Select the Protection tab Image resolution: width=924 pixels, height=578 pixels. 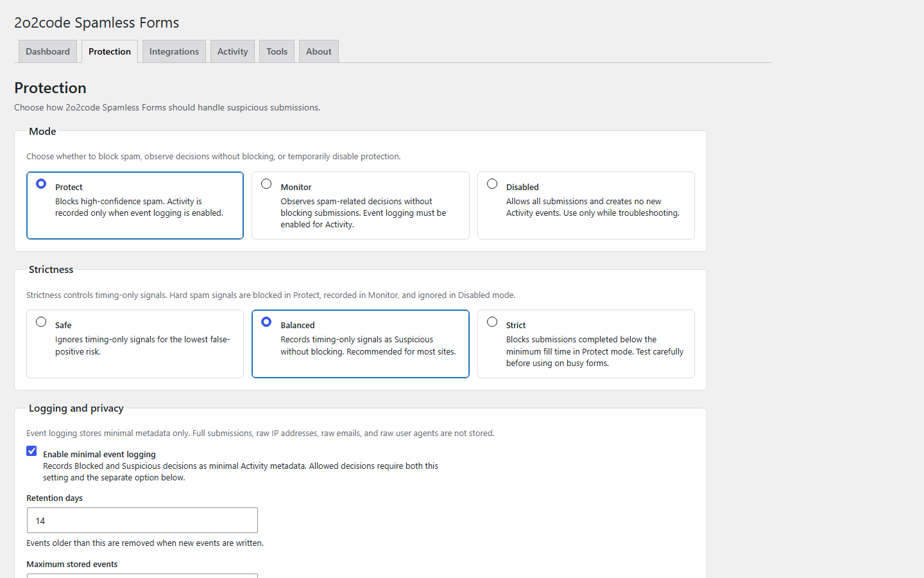click(x=110, y=51)
